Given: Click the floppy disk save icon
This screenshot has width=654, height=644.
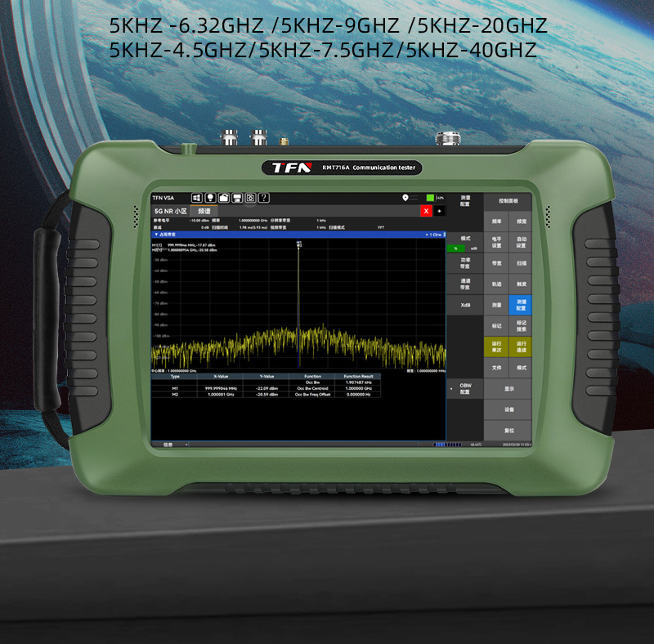Looking at the screenshot, I should [x=237, y=198].
